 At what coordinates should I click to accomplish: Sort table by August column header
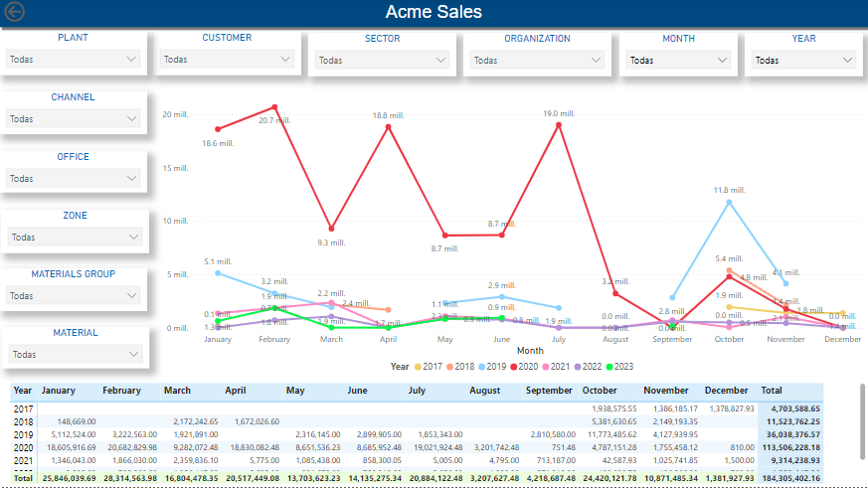pos(485,391)
